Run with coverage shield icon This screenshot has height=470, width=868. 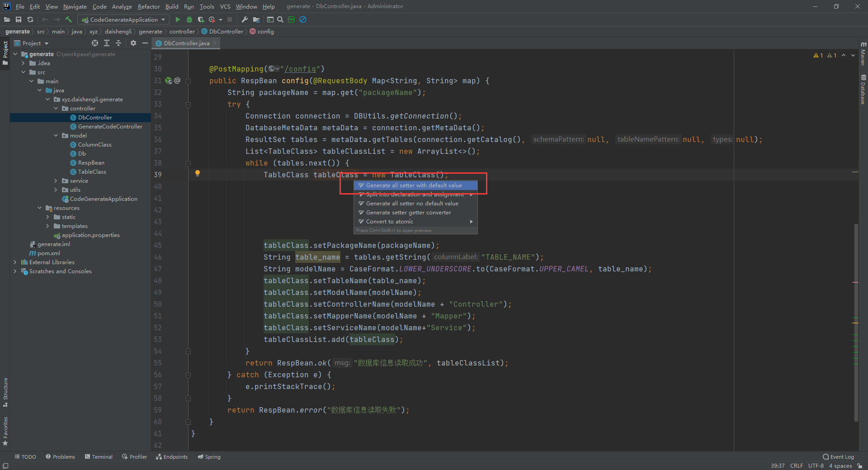pos(201,19)
